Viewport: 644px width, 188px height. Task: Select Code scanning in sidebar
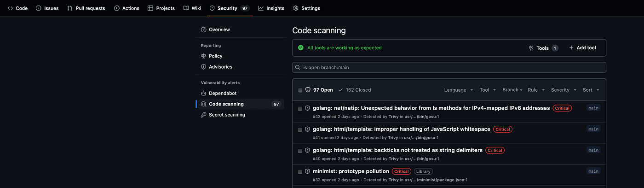click(241, 104)
